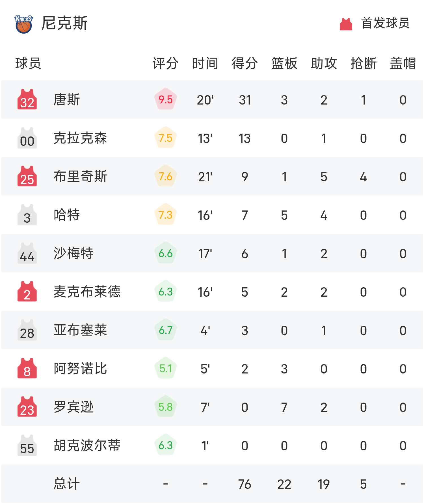424x504 pixels.
Task: Click the 5.1 rating badge for 阿努诺比
Action: click(166, 369)
